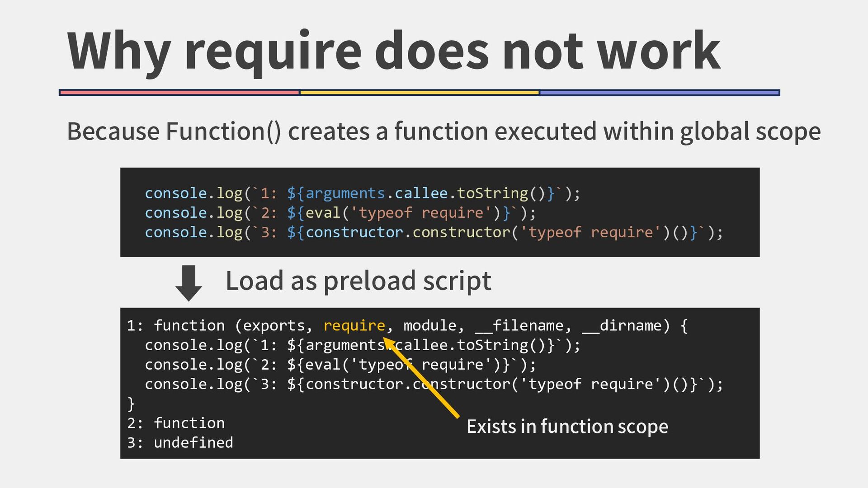Click the output line starting "1: function (exports,"

click(x=407, y=326)
